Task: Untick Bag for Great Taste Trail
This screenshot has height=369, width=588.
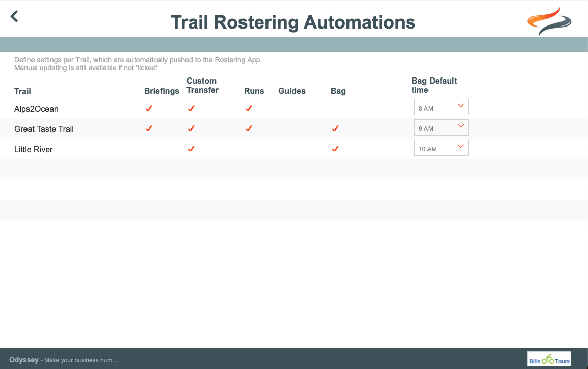Action: (335, 128)
